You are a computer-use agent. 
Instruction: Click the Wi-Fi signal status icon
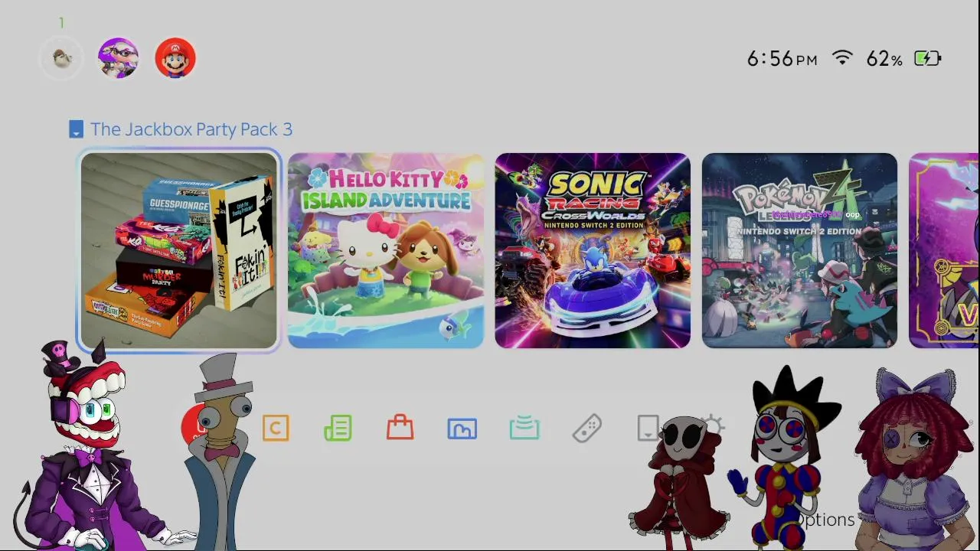842,58
